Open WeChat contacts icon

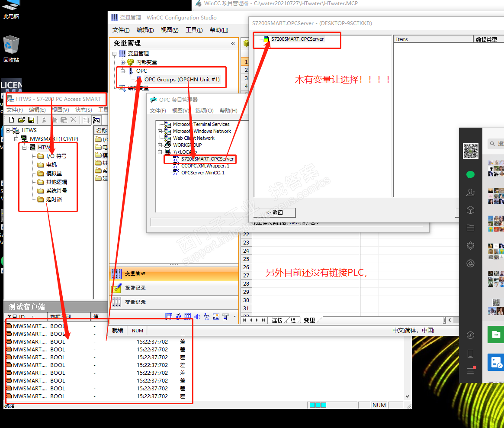tap(470, 192)
